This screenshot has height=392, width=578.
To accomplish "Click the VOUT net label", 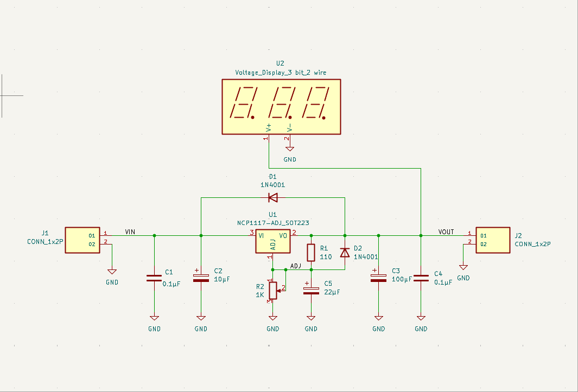I will [x=446, y=232].
